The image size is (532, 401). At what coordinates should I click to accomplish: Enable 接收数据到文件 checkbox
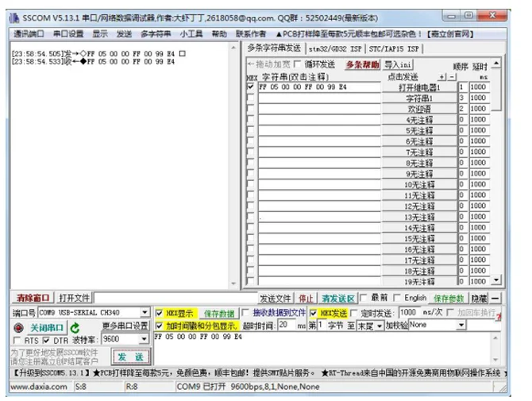point(245,312)
